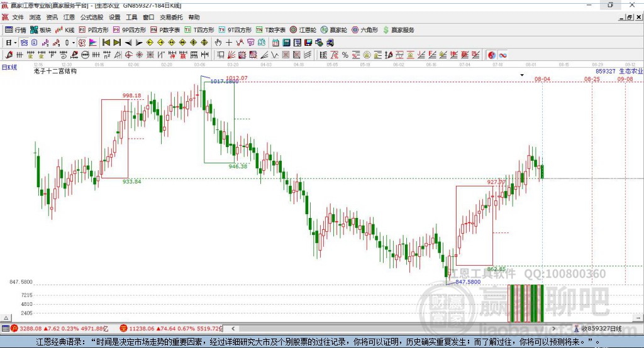Open the P四方形 square tool
This screenshot has width=644, height=348.
pos(94,30)
